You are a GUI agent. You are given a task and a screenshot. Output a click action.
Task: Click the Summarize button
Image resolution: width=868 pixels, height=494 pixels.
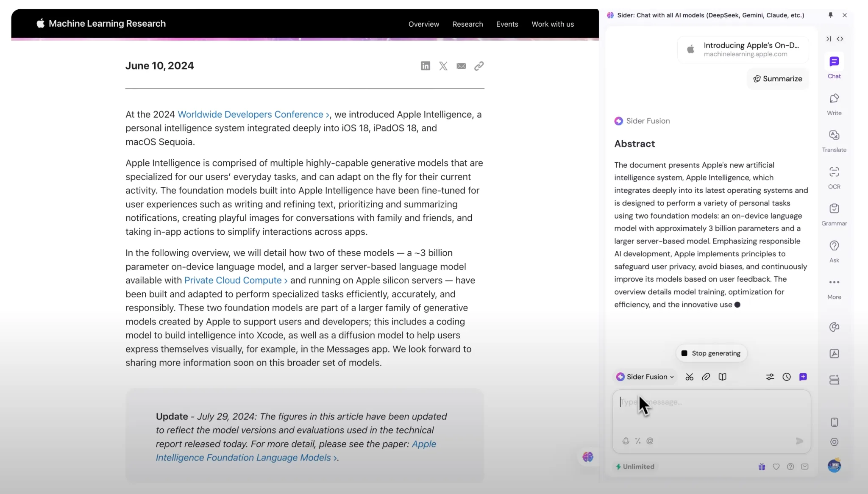coord(777,78)
